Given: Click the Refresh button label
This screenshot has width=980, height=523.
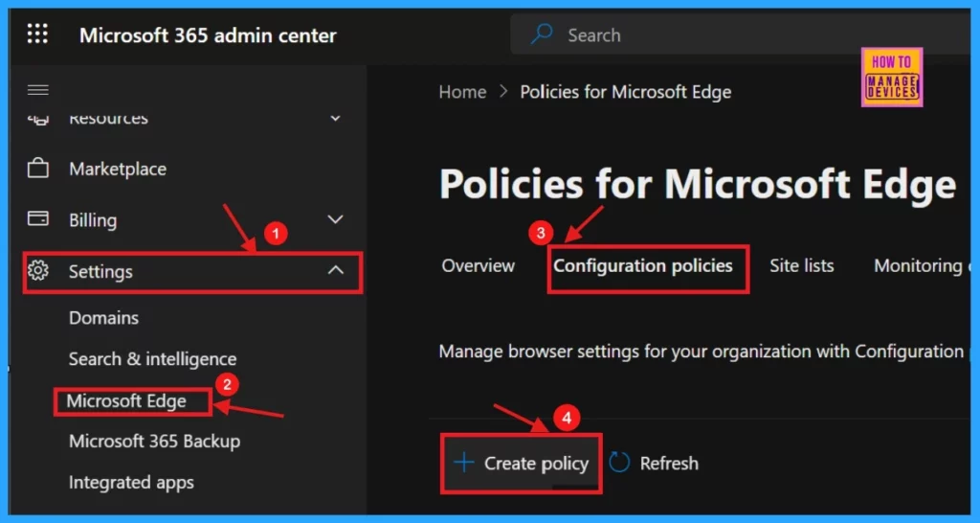Looking at the screenshot, I should [x=669, y=464].
